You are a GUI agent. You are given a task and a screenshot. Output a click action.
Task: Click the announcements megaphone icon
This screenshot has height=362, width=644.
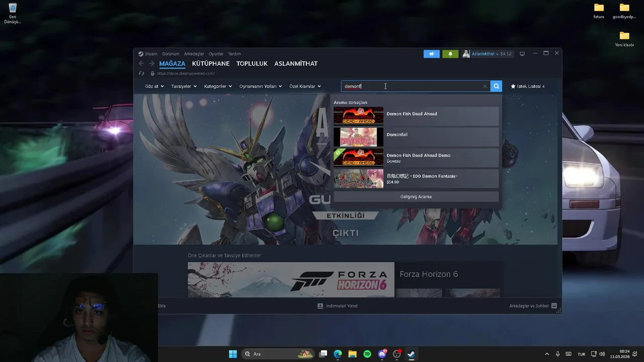(431, 54)
